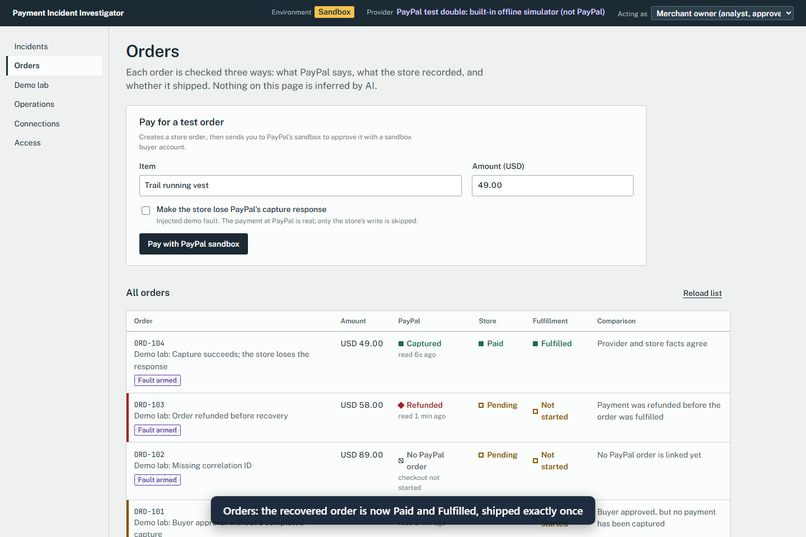Click 'Provider and store facts agree' comparison
Image resolution: width=806 pixels, height=537 pixels.
click(652, 343)
